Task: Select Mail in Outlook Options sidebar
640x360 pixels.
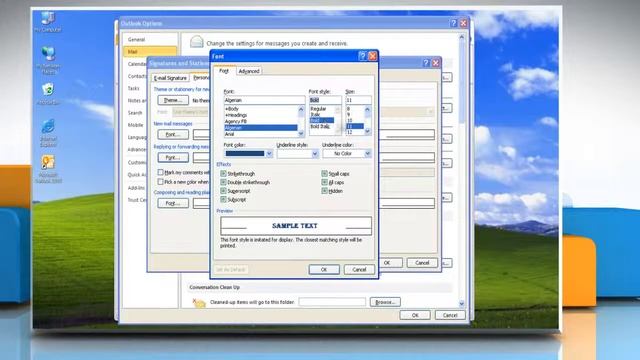Action: point(150,52)
